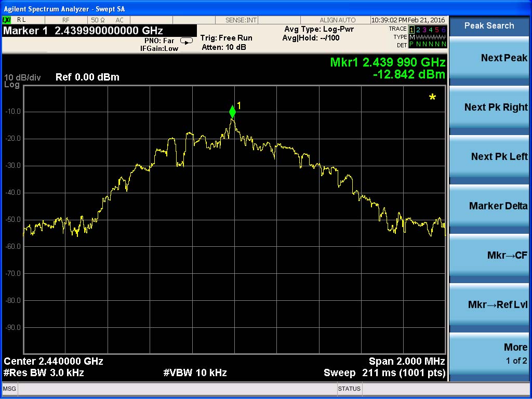The height and width of the screenshot is (399, 532).
Task: Select the green marker 1 diamond on the trace
Action: (232, 112)
